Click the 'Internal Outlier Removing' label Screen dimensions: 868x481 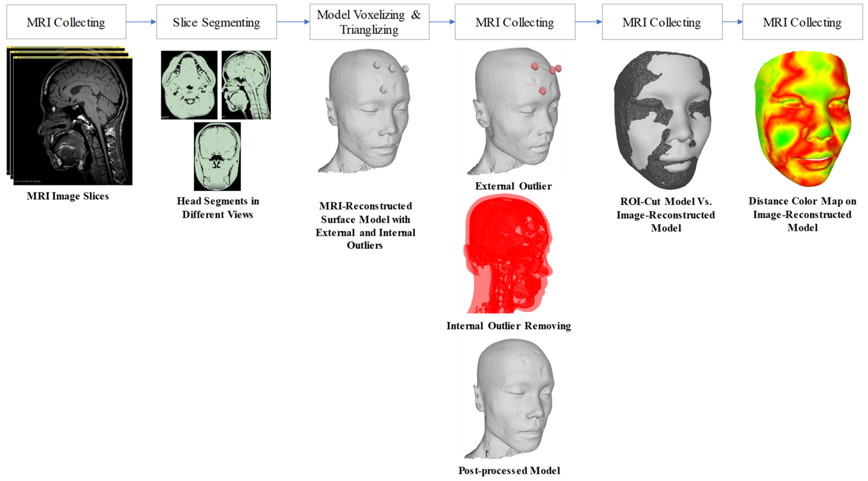(508, 326)
